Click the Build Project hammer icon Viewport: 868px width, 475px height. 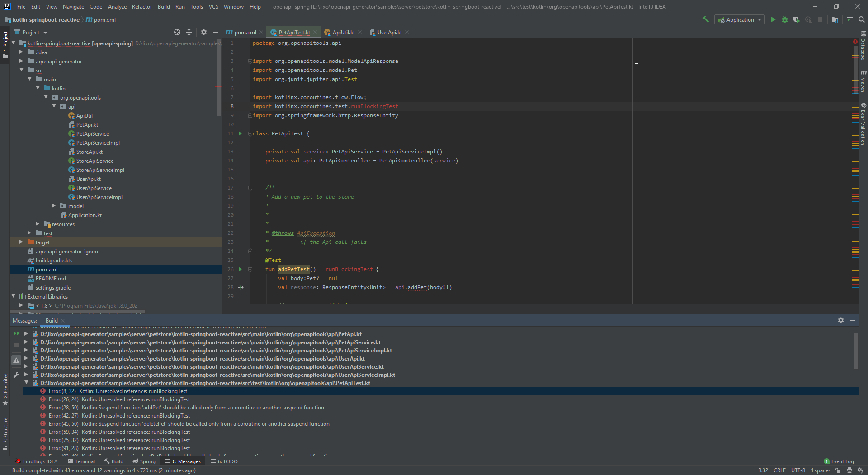(705, 19)
